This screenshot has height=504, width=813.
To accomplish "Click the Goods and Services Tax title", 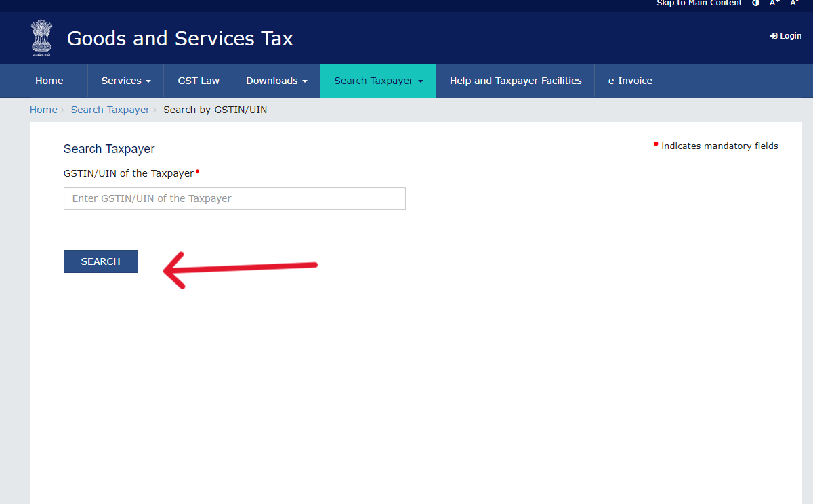I will (x=180, y=39).
